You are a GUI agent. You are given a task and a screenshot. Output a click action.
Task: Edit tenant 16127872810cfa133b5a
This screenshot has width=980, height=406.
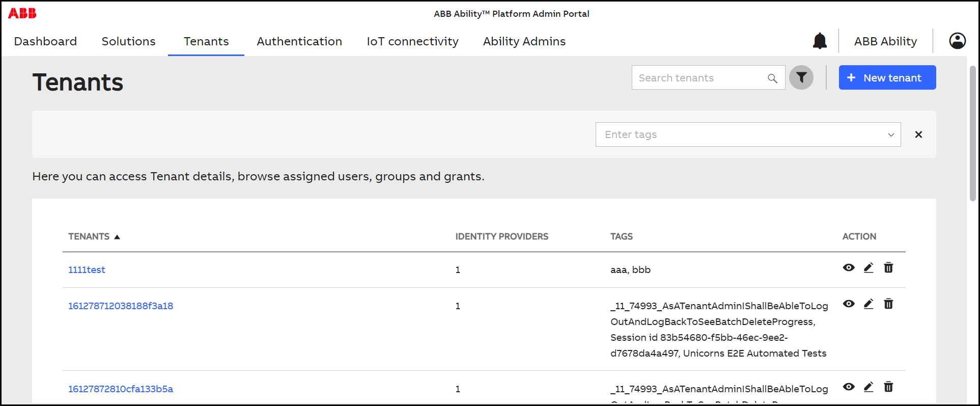(869, 387)
